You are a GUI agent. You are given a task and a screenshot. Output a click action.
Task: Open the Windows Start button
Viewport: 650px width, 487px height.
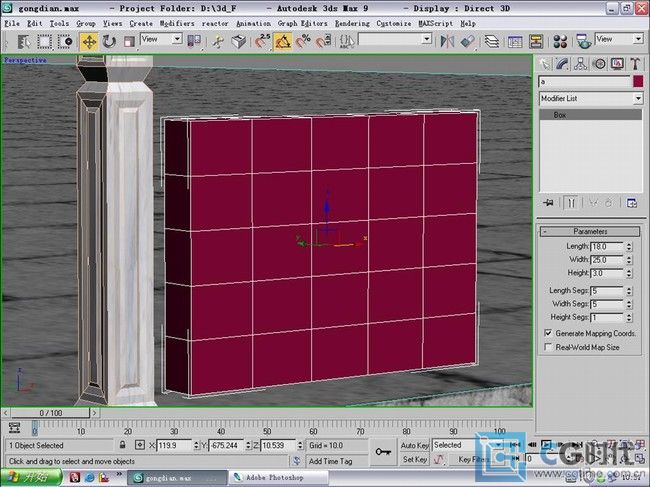tap(31, 478)
